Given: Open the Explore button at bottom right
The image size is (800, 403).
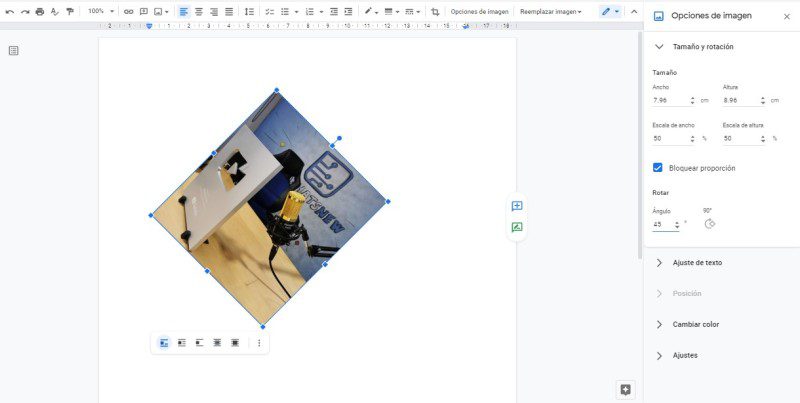Looking at the screenshot, I should [626, 390].
